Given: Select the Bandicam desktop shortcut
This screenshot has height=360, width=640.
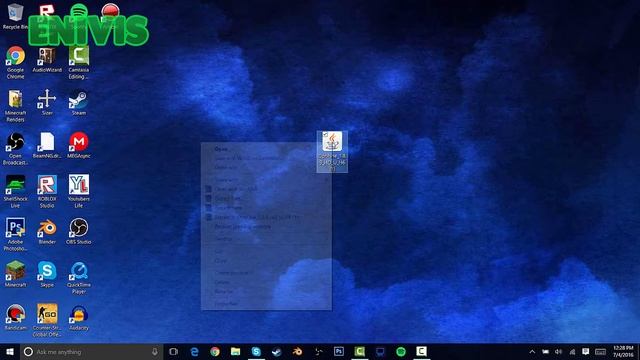Looking at the screenshot, I should pyautogui.click(x=15, y=317).
